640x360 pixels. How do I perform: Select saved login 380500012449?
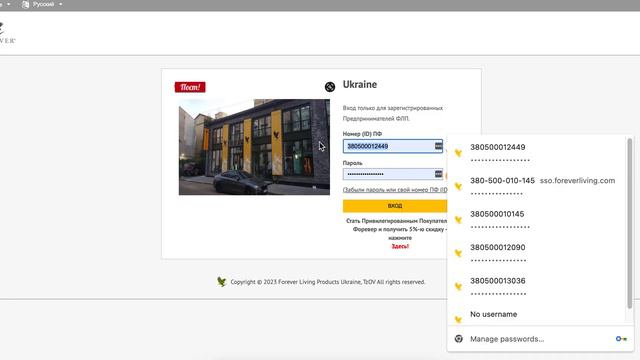point(537,153)
